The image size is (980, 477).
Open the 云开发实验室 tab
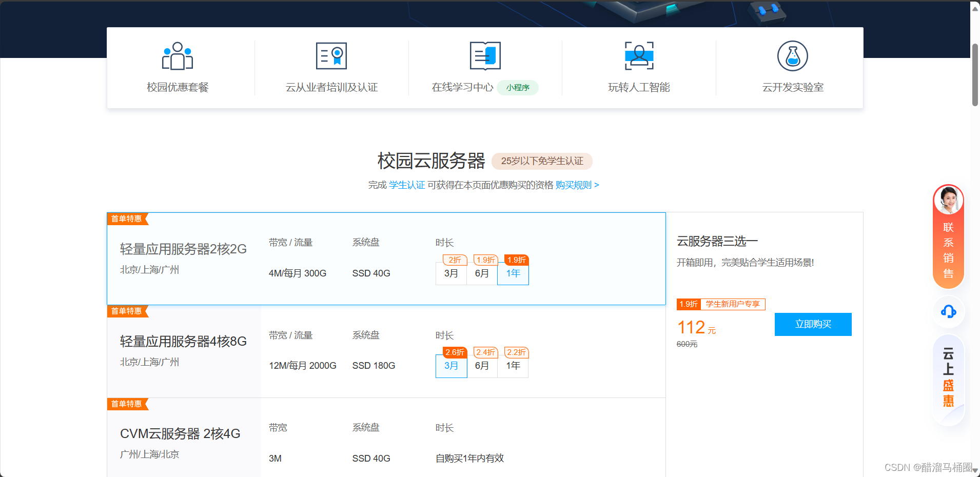coord(793,68)
